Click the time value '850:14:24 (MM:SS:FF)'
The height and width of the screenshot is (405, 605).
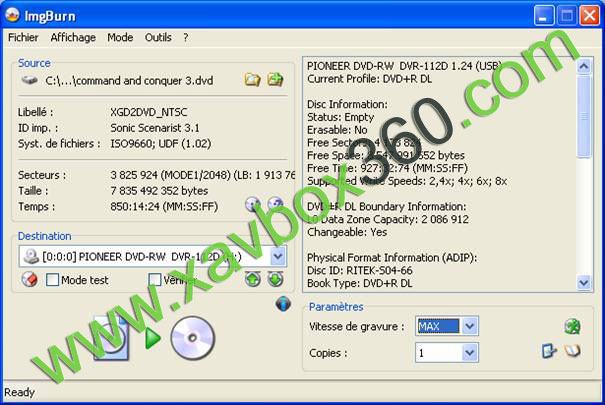[164, 206]
